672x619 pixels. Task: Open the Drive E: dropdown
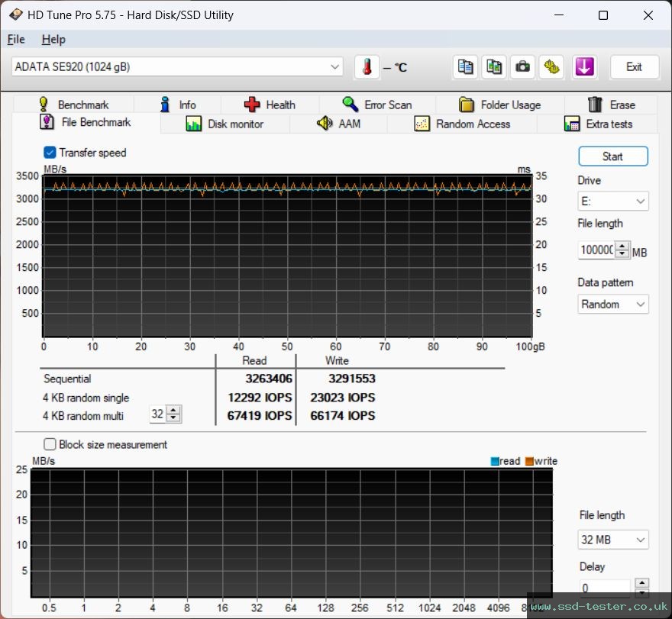[x=613, y=201]
